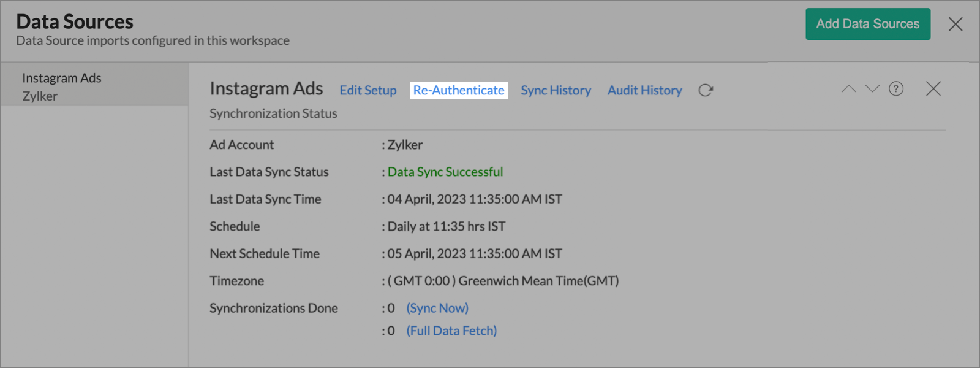Click the up chevron arrow
Image resolution: width=980 pixels, height=368 pixels.
848,89
